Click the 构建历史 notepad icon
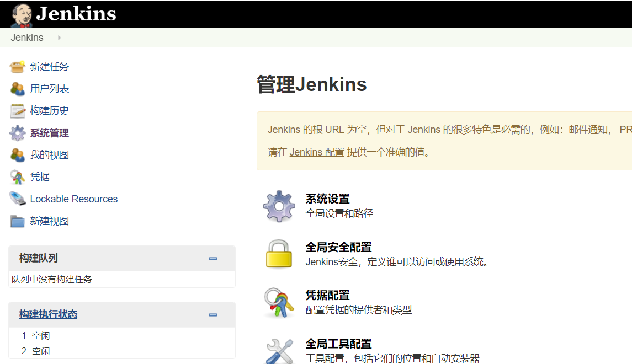This screenshot has width=632, height=364. [x=17, y=111]
